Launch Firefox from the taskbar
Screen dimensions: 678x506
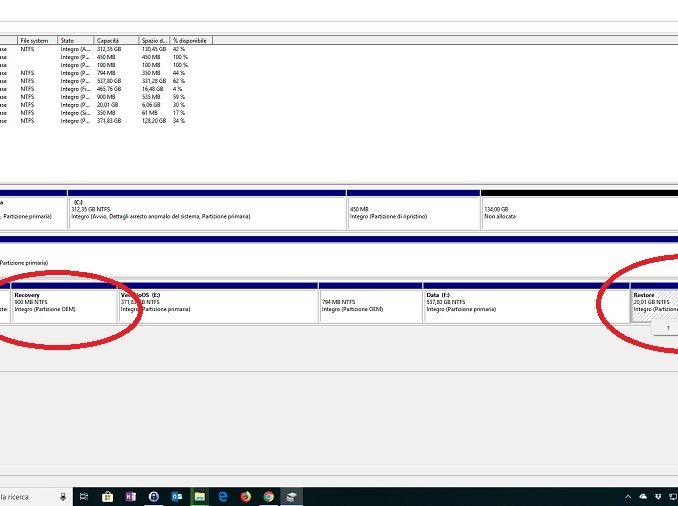point(246,497)
